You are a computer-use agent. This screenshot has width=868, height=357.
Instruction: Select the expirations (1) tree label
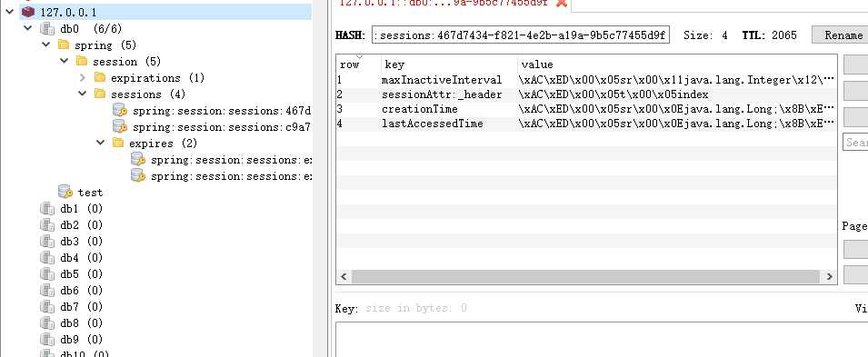pos(158,77)
